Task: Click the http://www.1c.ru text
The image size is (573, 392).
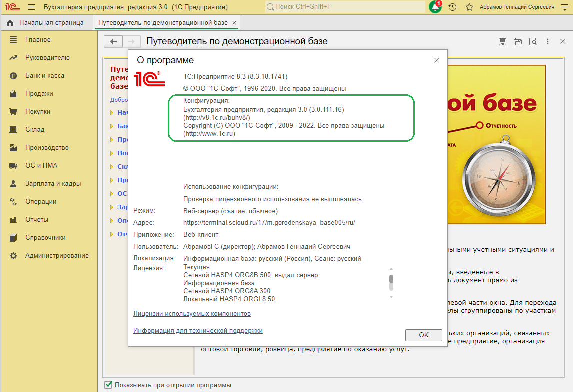Action: pyautogui.click(x=209, y=134)
